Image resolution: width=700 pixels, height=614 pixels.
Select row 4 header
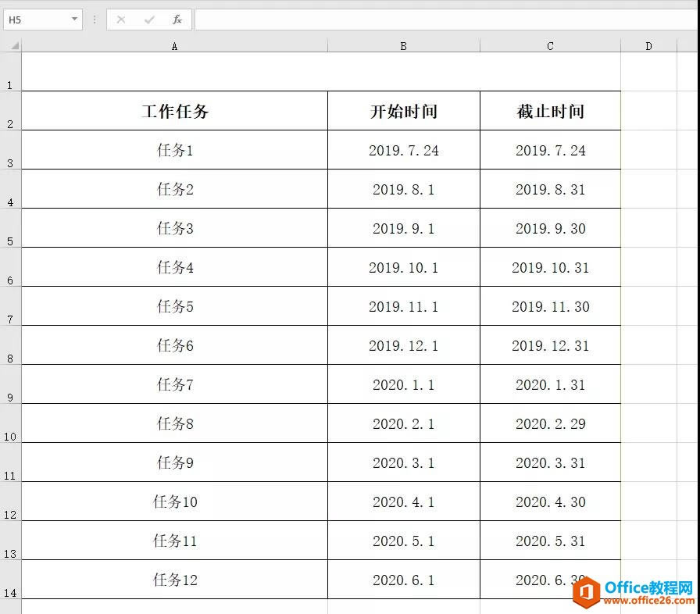(x=10, y=189)
